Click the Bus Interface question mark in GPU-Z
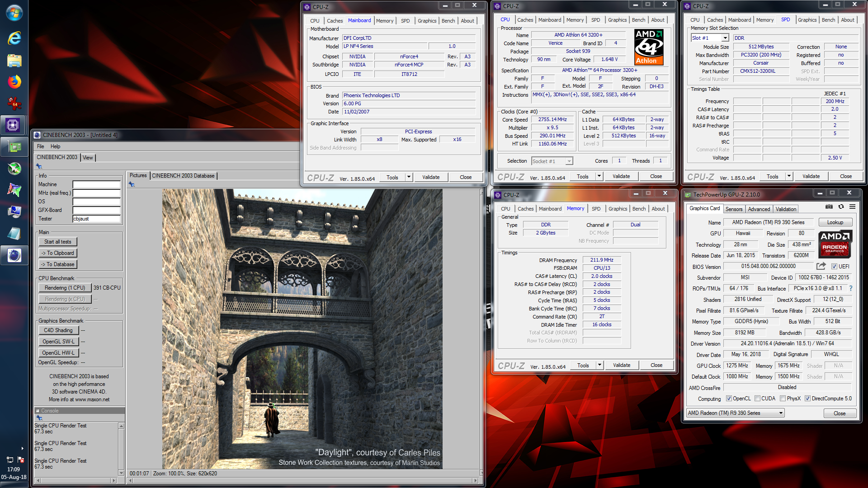 coord(851,288)
